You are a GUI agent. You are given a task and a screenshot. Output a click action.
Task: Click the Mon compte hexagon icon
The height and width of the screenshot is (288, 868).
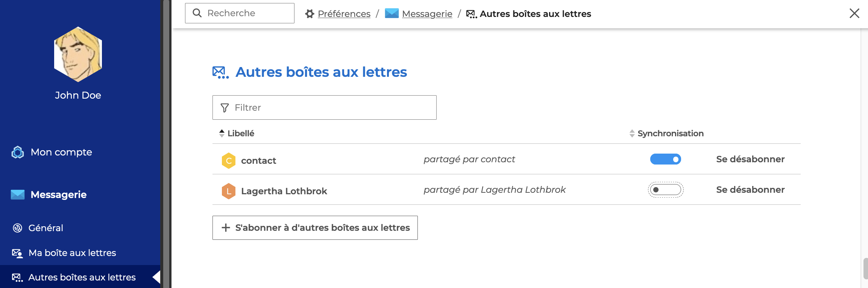(x=18, y=152)
